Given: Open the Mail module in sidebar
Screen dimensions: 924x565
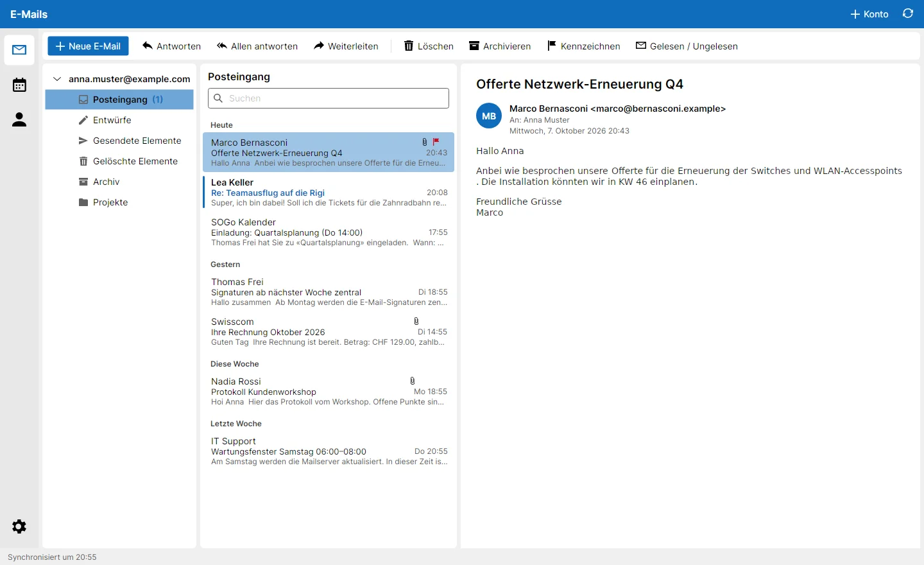Looking at the screenshot, I should point(19,50).
